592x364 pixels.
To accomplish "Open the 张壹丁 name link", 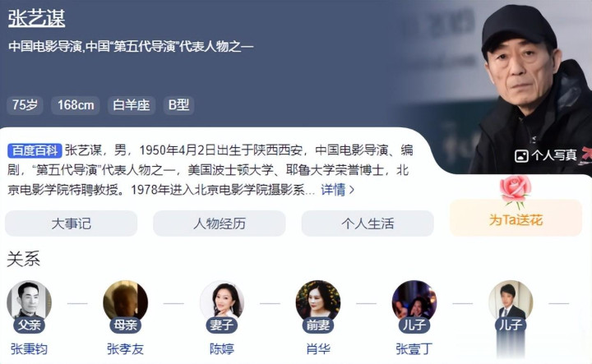I will click(x=414, y=349).
